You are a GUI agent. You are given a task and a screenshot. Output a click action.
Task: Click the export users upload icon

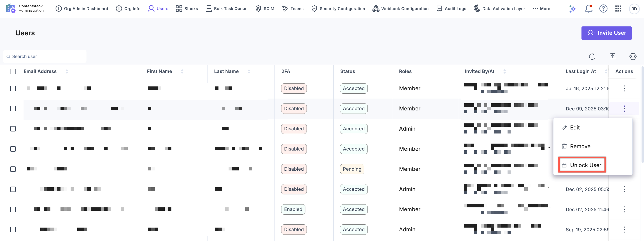(x=612, y=56)
